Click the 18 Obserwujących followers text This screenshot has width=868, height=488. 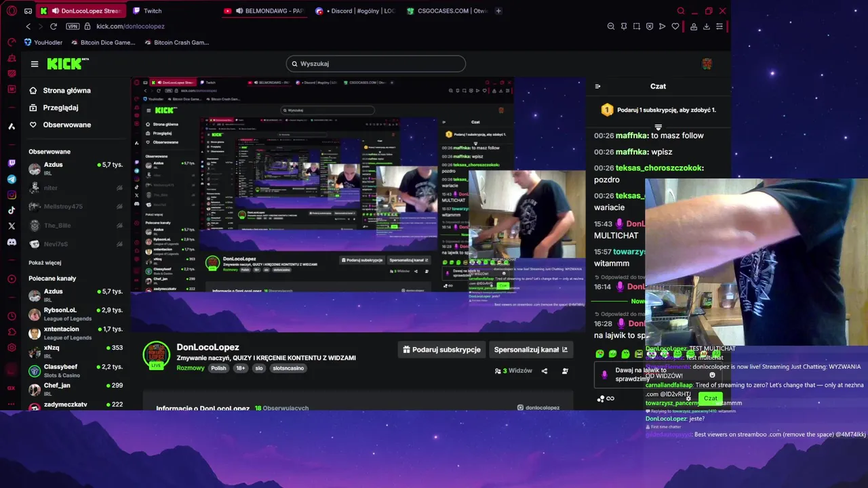click(x=281, y=408)
